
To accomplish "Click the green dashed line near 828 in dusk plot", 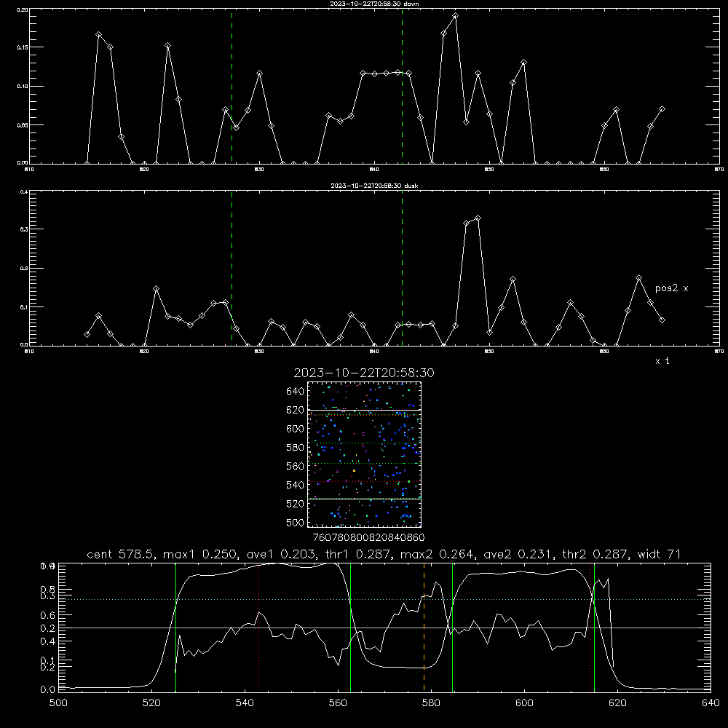I will coord(232,269).
